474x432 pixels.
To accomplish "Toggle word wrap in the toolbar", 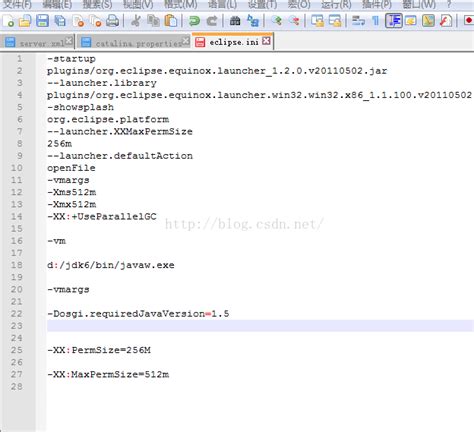I will 358,21.
